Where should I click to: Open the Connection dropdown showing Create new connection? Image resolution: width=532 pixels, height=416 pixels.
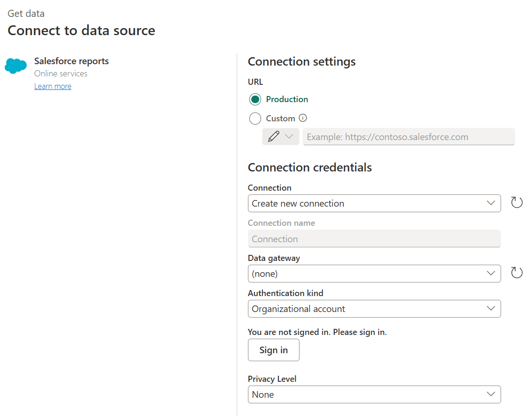[x=374, y=203]
